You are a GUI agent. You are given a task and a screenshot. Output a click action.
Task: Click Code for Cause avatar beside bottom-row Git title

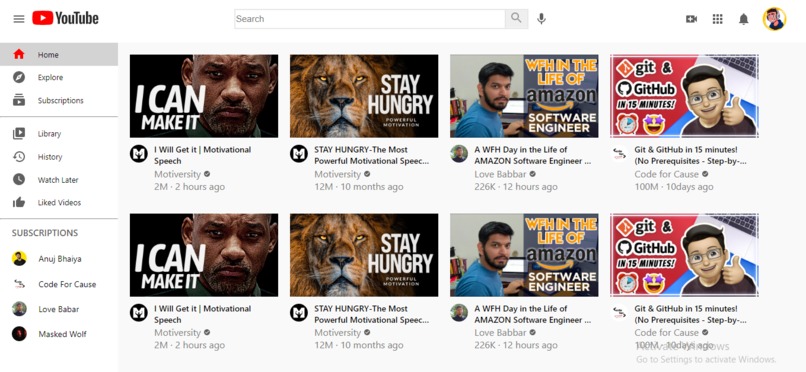619,312
